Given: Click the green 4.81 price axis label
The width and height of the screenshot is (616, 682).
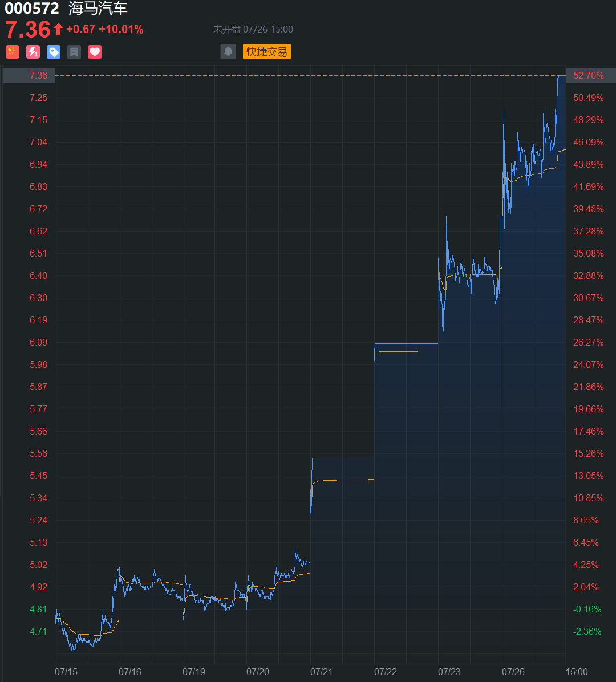Looking at the screenshot, I should point(38,609).
